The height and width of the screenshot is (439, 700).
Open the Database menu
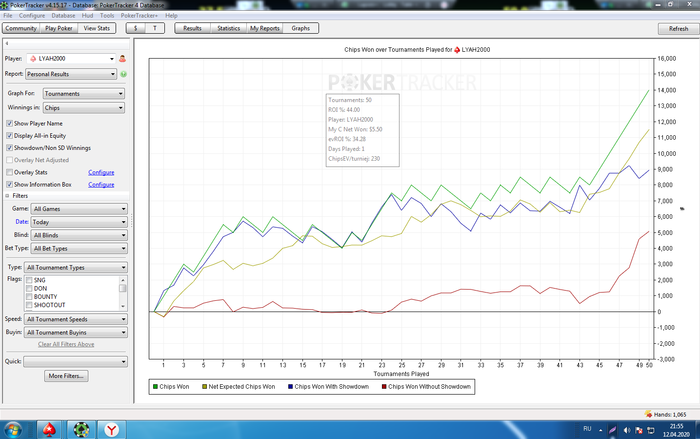(63, 15)
